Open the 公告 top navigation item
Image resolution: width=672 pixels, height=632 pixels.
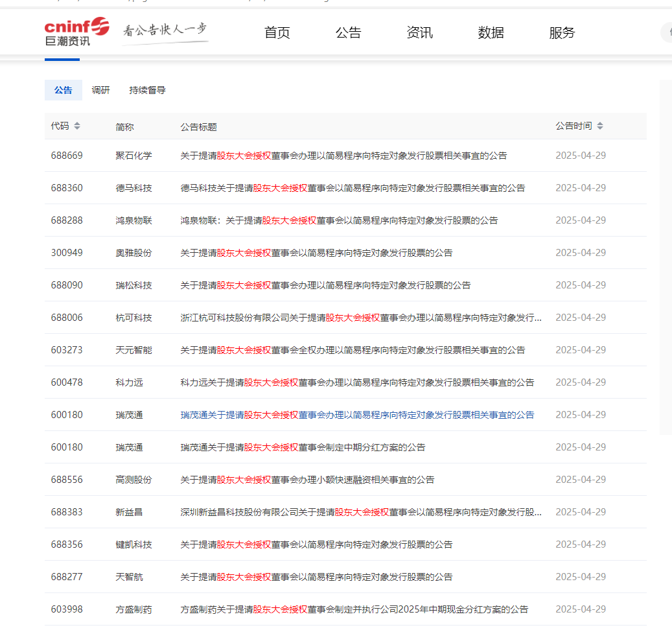(x=348, y=32)
